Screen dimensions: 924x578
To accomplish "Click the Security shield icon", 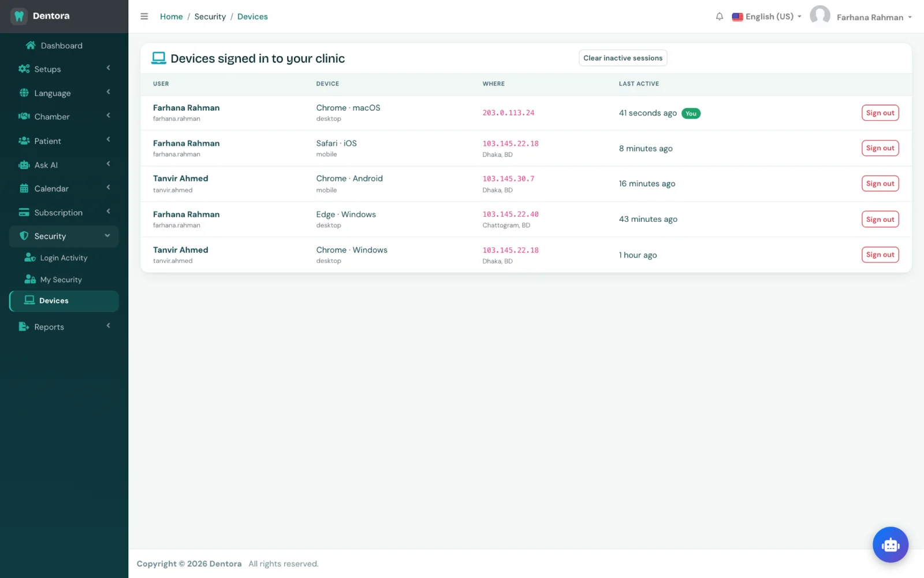I will (x=24, y=236).
